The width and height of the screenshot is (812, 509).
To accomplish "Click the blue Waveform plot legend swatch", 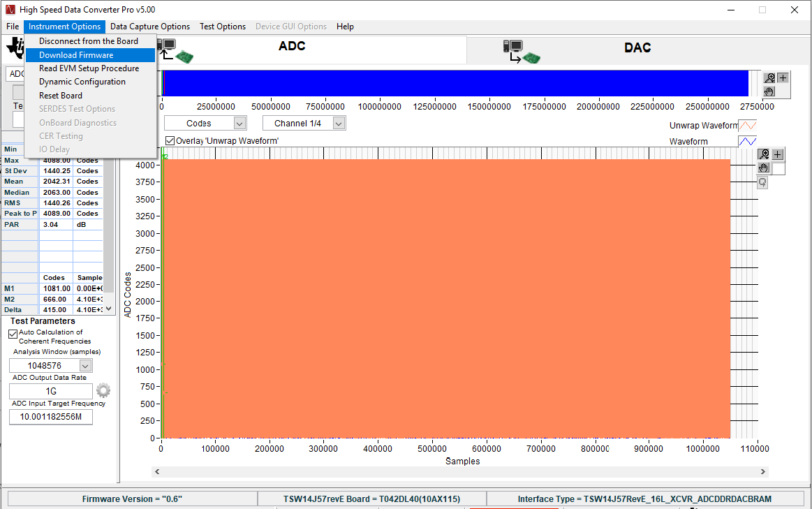I will pos(747,141).
